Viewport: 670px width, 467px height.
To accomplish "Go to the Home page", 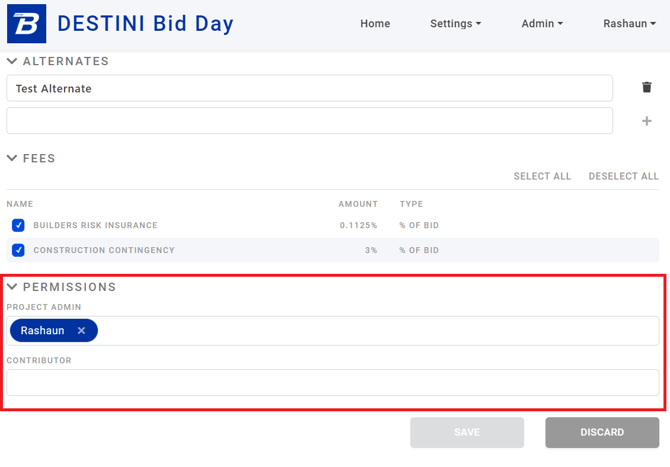I will click(375, 23).
